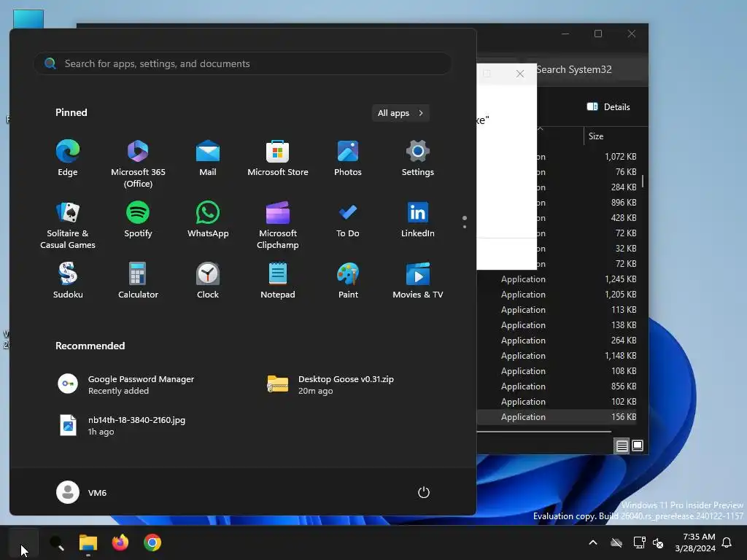Click the taskbar search magnifier icon
Image resolution: width=747 pixels, height=560 pixels.
coord(57,542)
